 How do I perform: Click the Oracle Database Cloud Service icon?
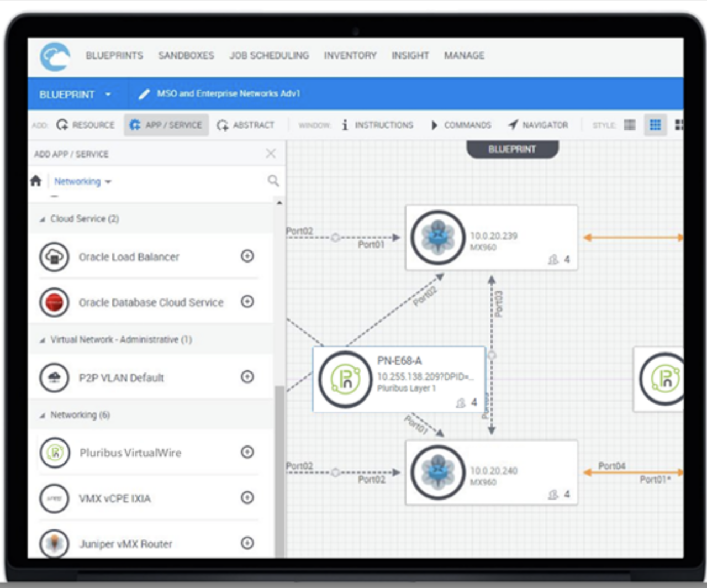[x=54, y=302]
